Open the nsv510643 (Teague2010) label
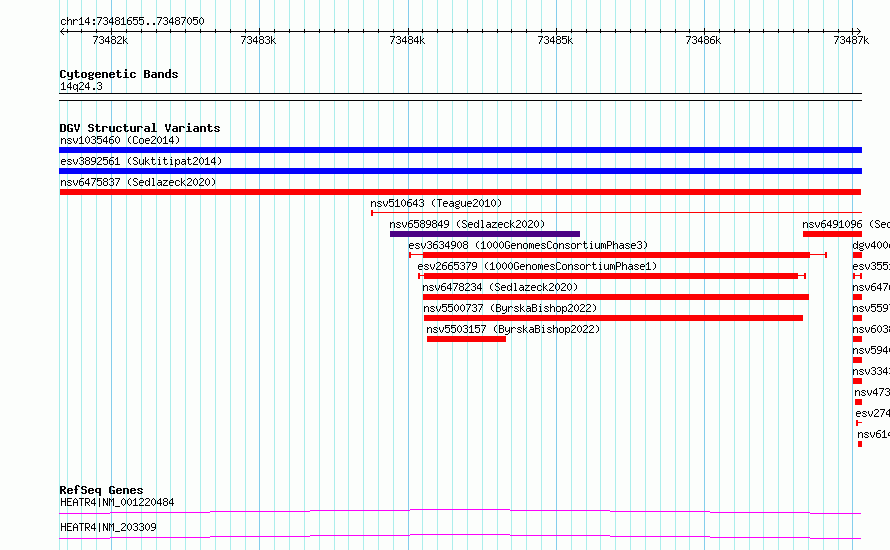The image size is (890, 550). [436, 203]
